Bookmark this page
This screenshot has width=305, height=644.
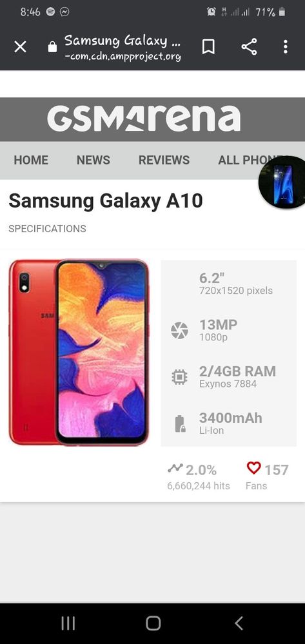coord(208,47)
